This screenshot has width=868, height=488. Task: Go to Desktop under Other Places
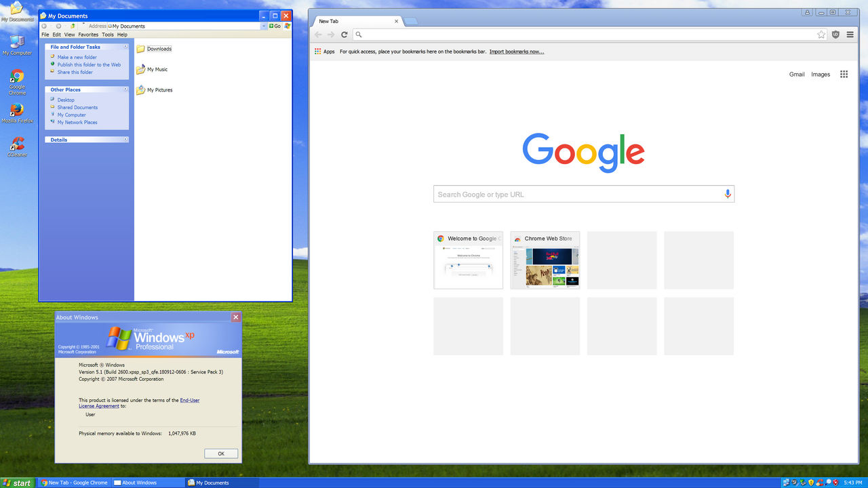coord(66,100)
